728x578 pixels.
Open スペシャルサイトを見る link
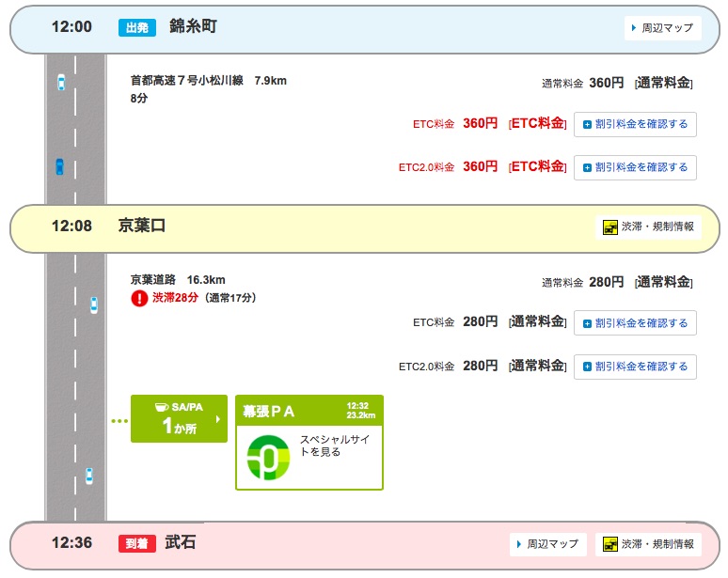coord(334,445)
